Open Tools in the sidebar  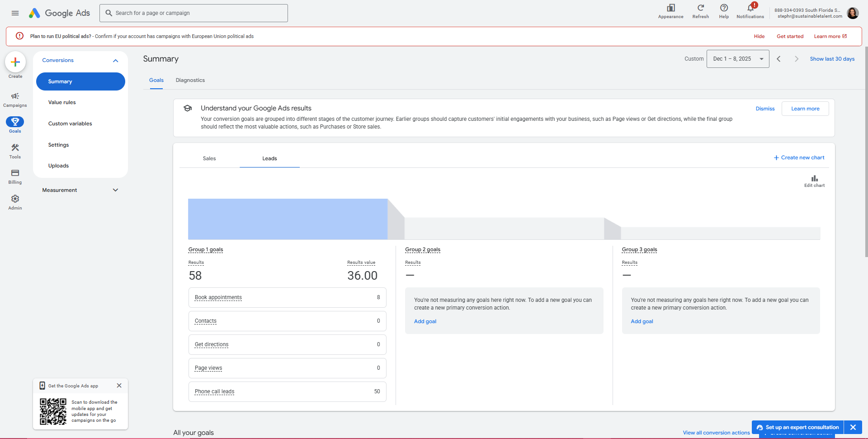pos(15,151)
